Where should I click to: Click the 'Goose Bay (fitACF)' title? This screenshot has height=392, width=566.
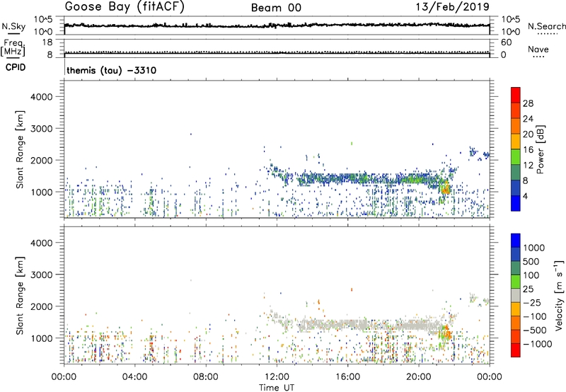coord(125,7)
